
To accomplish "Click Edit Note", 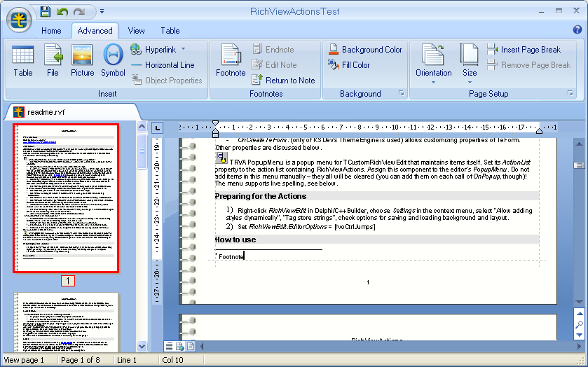I will coord(274,65).
